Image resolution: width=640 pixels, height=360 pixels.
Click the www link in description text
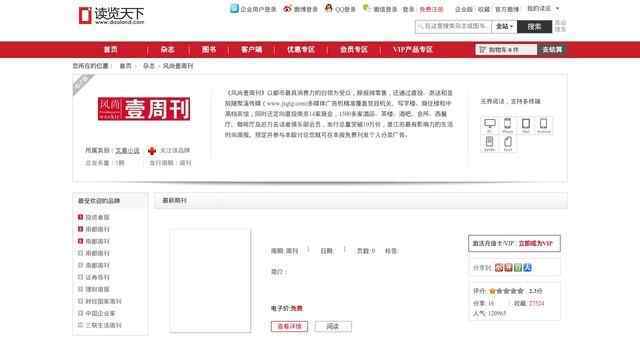pos(287,104)
